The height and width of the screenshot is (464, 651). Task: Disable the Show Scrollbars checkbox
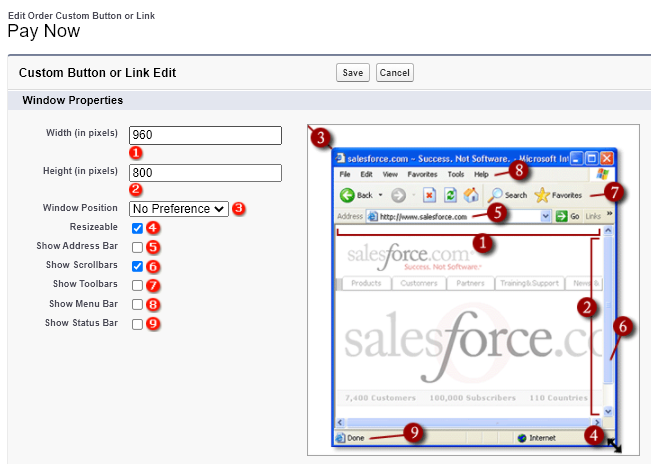[137, 266]
